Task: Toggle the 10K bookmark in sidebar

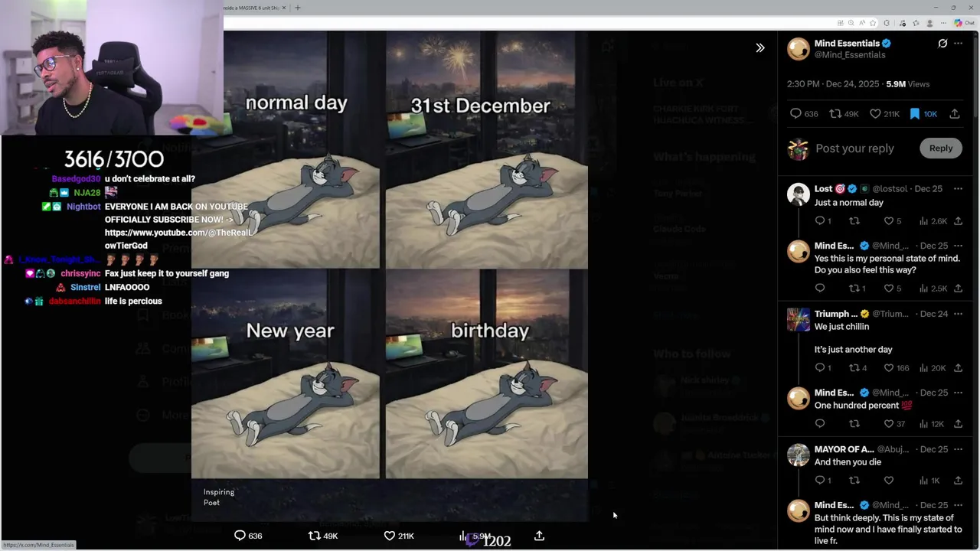Action: pos(923,114)
